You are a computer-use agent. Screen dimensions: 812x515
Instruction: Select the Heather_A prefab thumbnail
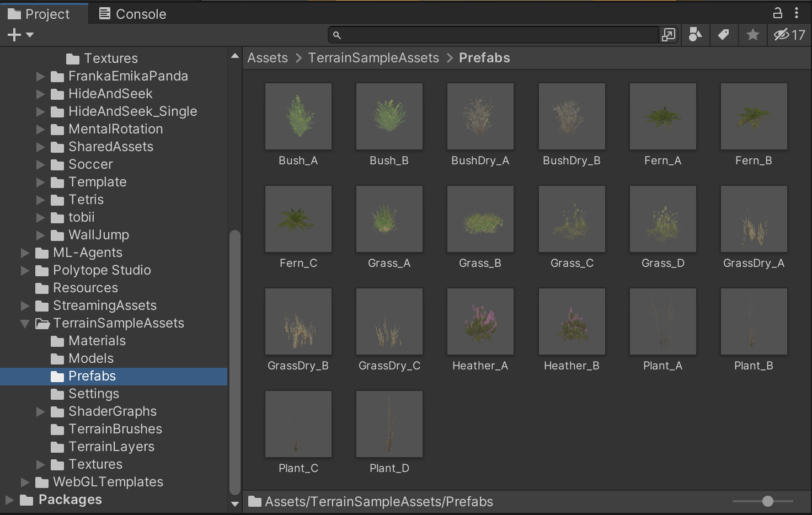[480, 321]
